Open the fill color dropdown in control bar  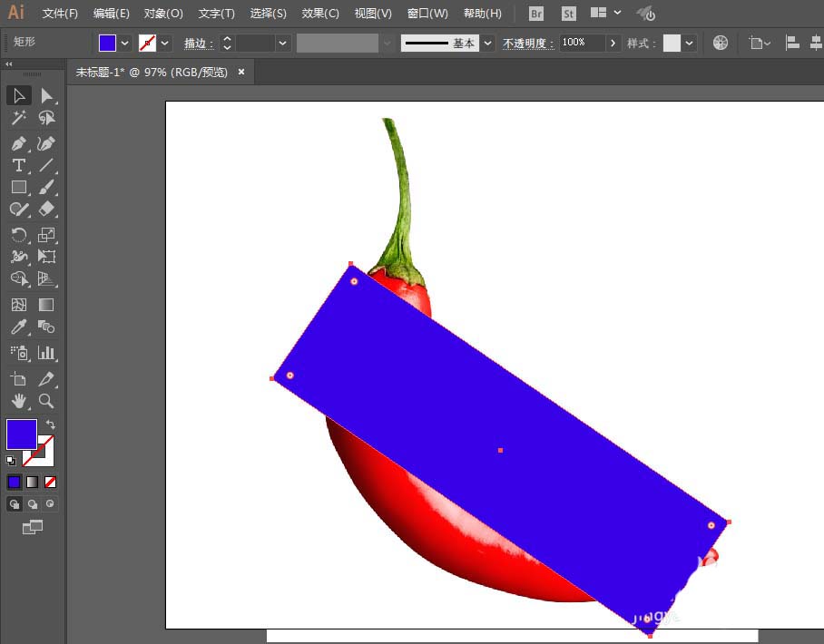click(x=124, y=43)
